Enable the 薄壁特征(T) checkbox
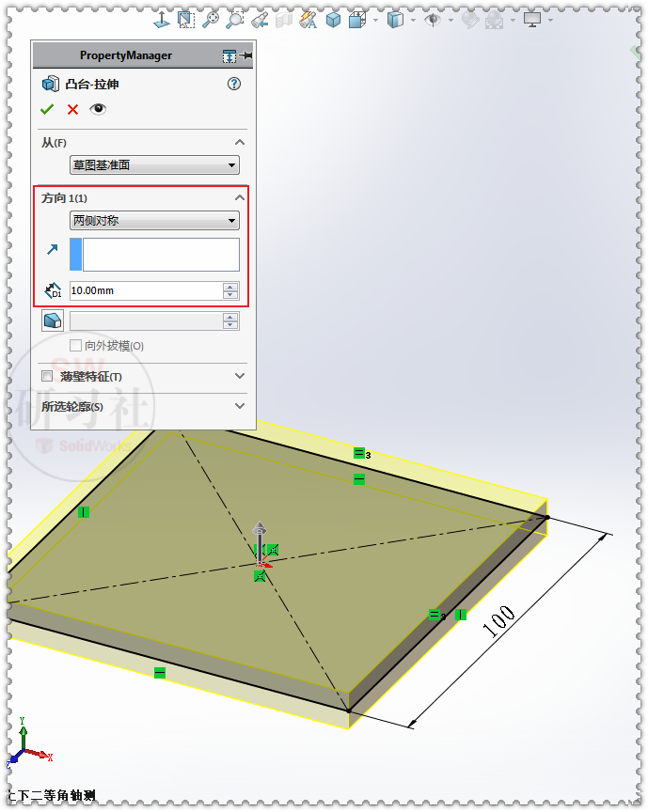 coord(47,376)
